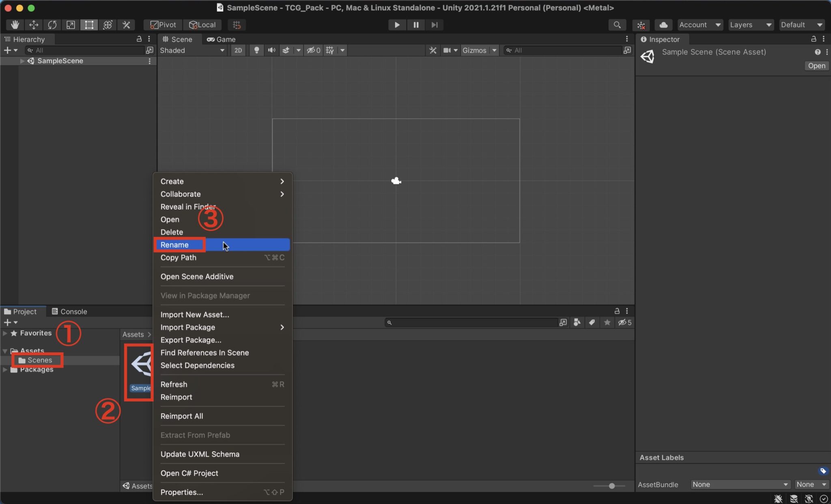831x504 pixels.
Task: Toggle Pivot handle position
Action: click(163, 25)
